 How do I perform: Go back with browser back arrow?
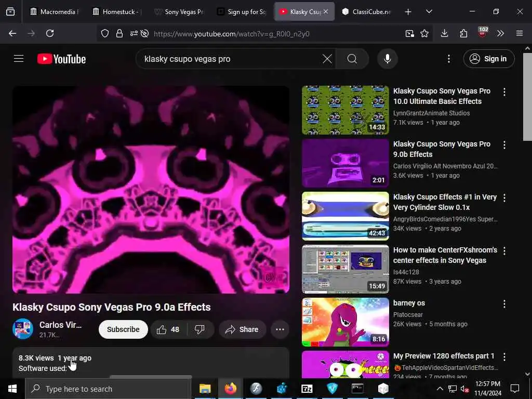point(12,33)
